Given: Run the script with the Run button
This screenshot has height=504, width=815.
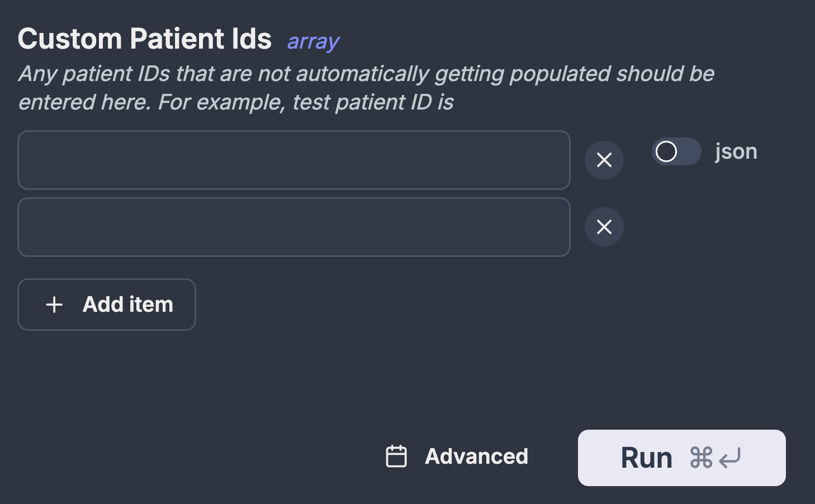Looking at the screenshot, I should click(x=681, y=458).
